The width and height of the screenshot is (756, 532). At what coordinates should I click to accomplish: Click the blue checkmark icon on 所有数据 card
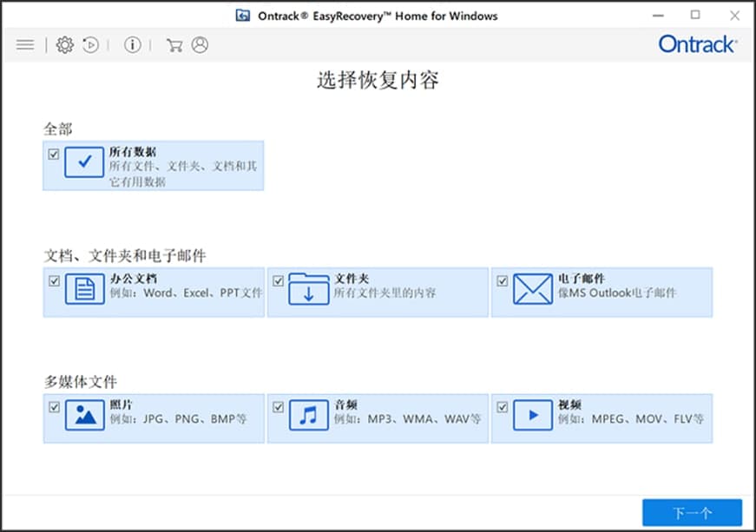coord(83,163)
